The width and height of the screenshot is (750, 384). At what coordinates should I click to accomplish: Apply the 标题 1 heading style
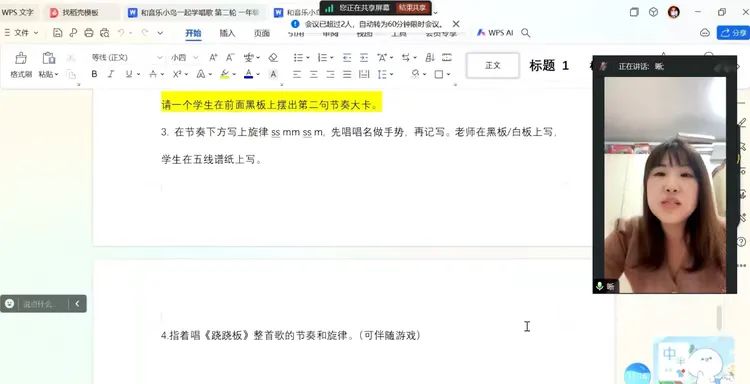point(549,66)
